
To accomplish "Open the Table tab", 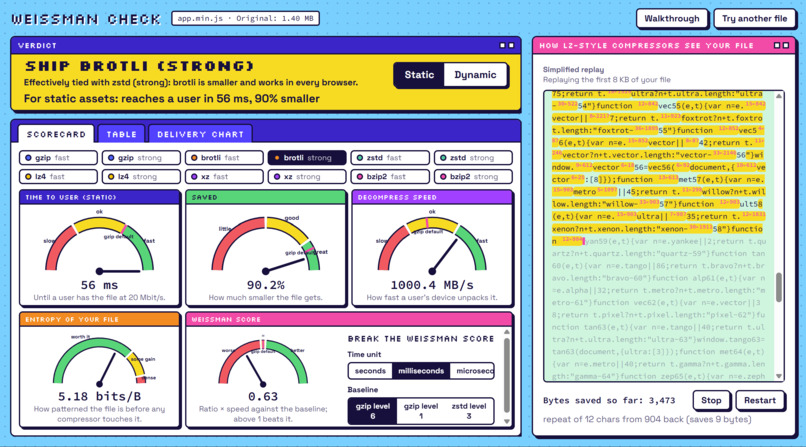I will (121, 134).
